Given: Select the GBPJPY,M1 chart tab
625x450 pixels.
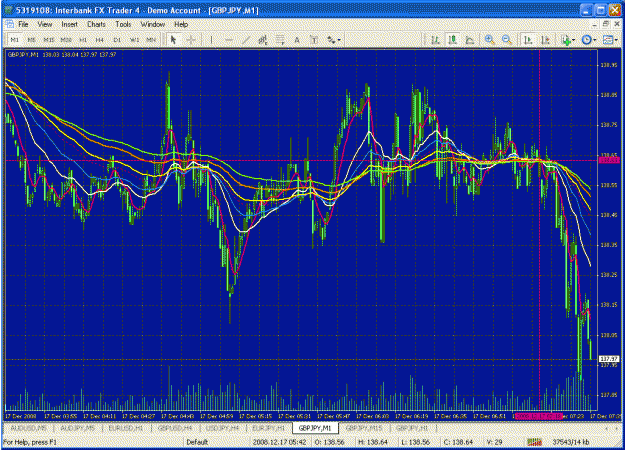Looking at the screenshot, I should (315, 428).
